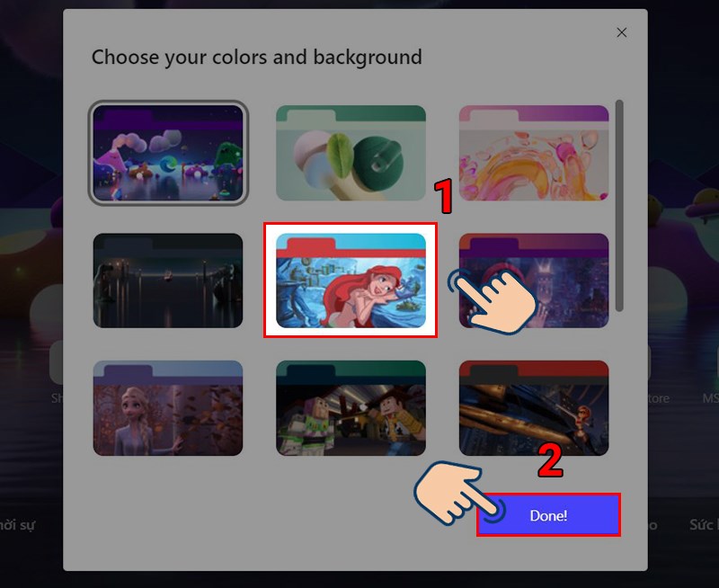Open the partially visible 'Sức' news tab
719x588 pixels.
point(704,524)
